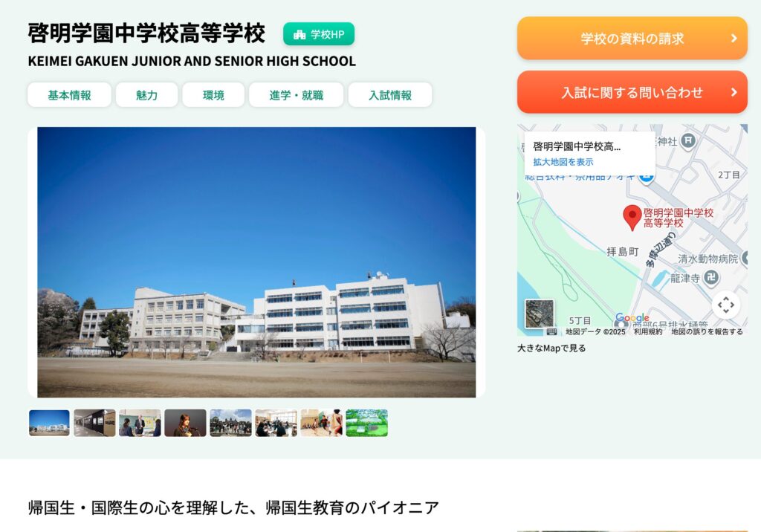Click the Google logo on the map

click(x=632, y=318)
